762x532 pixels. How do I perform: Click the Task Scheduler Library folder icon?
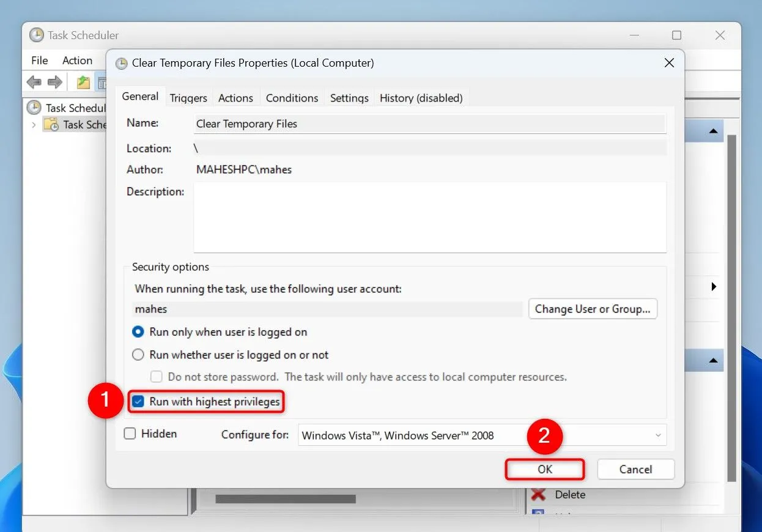52,124
